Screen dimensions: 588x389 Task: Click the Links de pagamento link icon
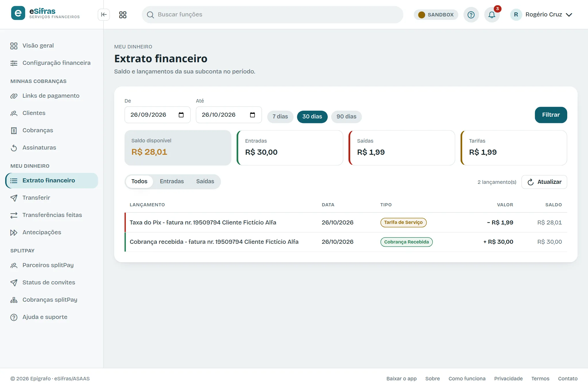tap(14, 96)
